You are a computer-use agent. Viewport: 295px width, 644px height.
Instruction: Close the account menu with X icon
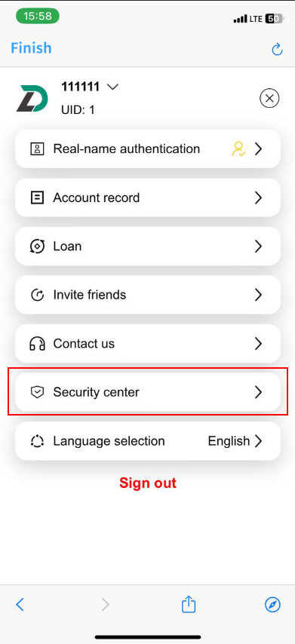tap(269, 98)
